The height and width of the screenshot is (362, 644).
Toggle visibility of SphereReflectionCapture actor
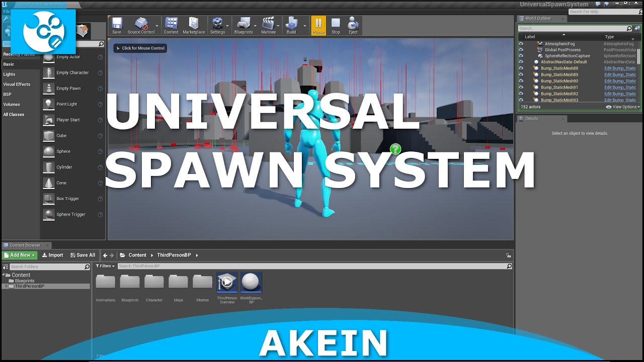tap(521, 56)
